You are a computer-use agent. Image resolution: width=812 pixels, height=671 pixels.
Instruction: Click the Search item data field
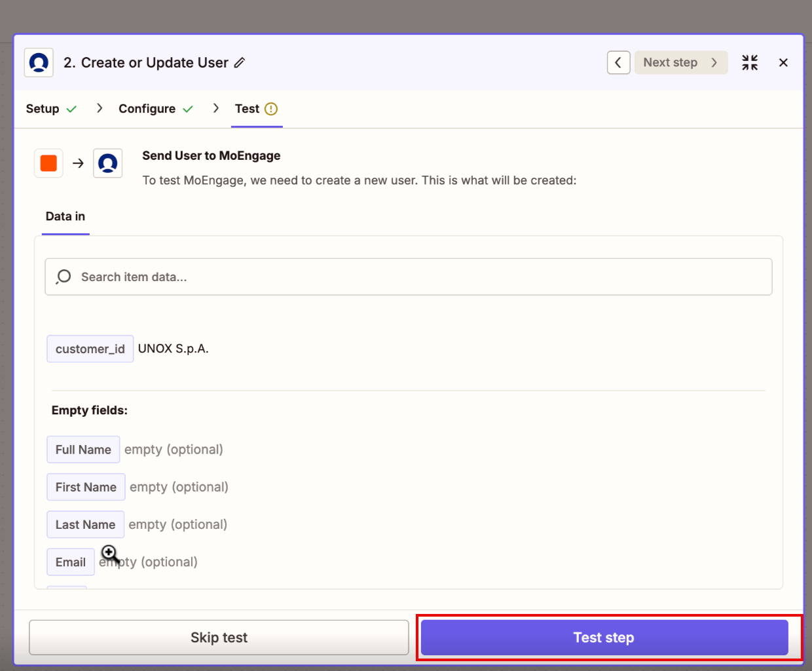coord(409,277)
